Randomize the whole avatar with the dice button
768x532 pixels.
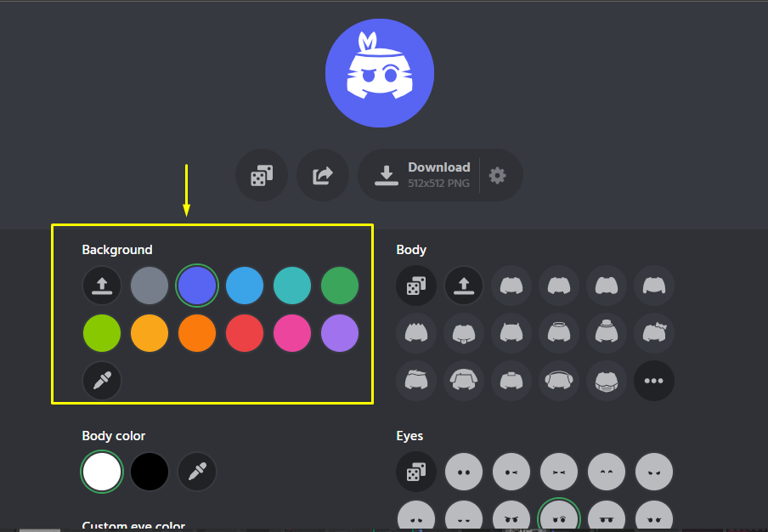(262, 175)
